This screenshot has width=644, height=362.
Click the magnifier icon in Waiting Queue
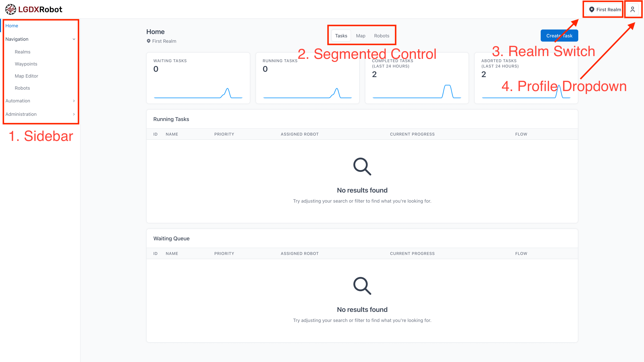pyautogui.click(x=362, y=286)
